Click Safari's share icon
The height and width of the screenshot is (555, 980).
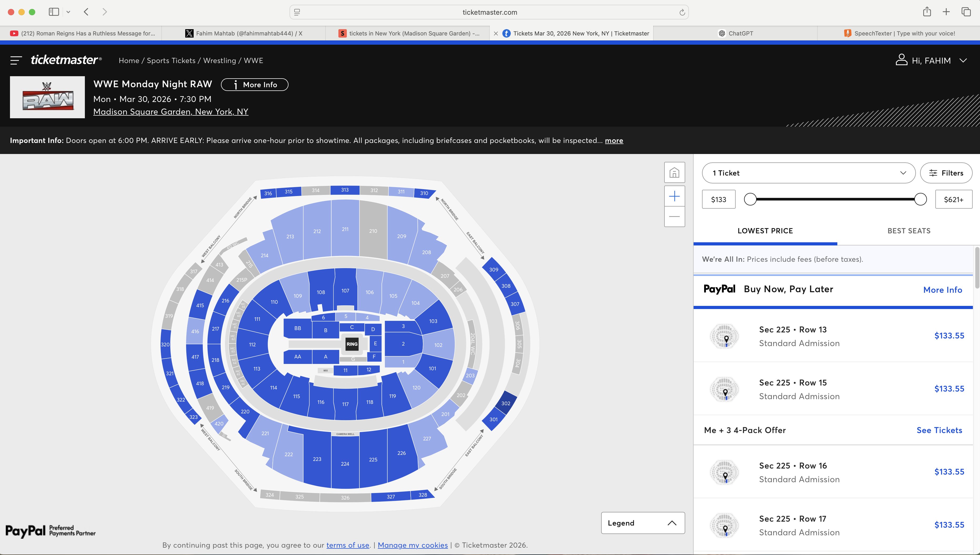tap(927, 12)
